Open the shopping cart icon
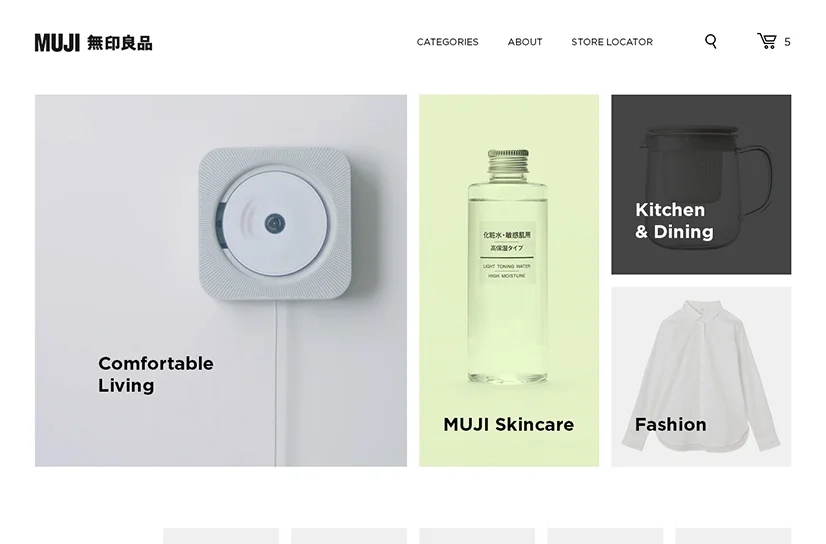This screenshot has height=544, width=826. pos(767,41)
